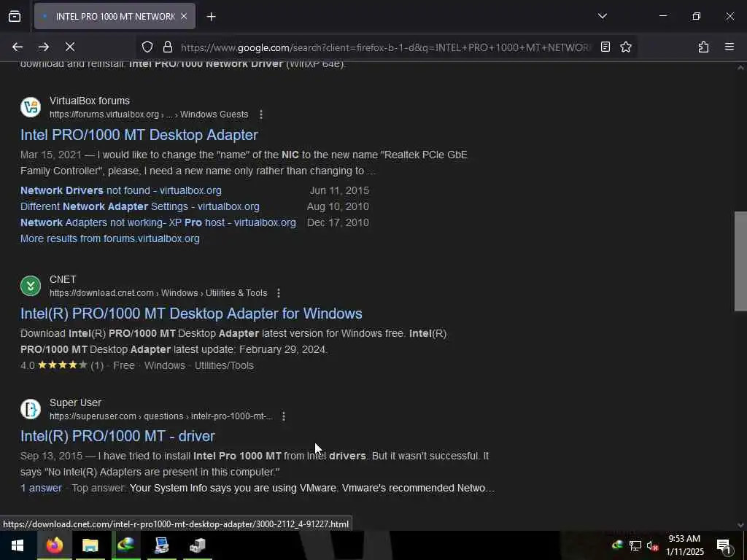
Task: Click the Super User favicon
Action: click(31, 409)
